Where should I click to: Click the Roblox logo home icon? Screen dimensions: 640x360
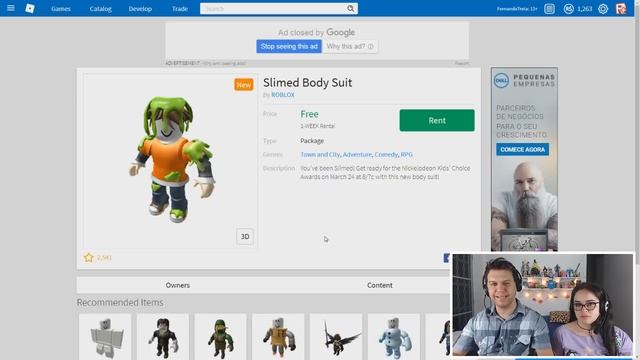pyautogui.click(x=30, y=8)
